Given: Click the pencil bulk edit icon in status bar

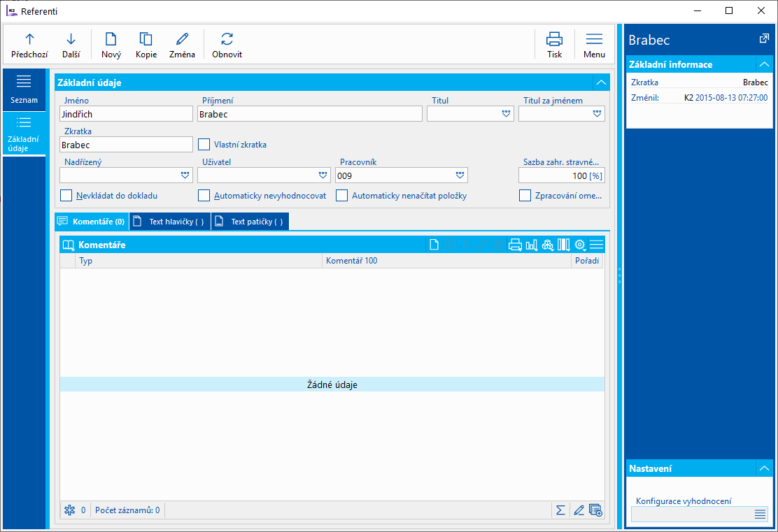Looking at the screenshot, I should [579, 510].
